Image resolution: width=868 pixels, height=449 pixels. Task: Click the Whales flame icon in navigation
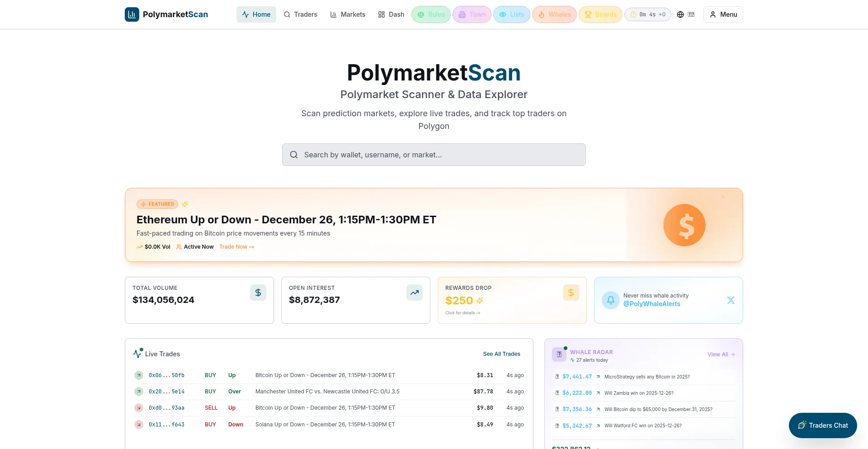tap(542, 14)
